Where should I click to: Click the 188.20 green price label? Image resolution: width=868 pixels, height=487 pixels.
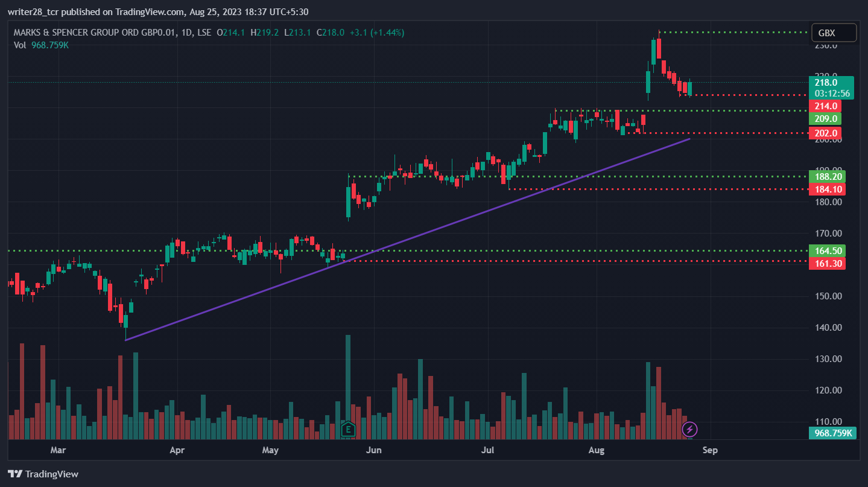[827, 177]
